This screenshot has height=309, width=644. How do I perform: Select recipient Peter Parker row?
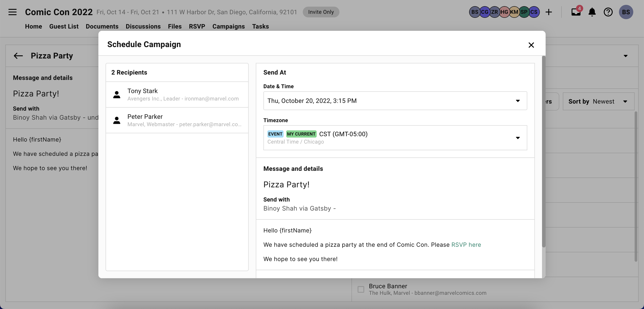(177, 120)
